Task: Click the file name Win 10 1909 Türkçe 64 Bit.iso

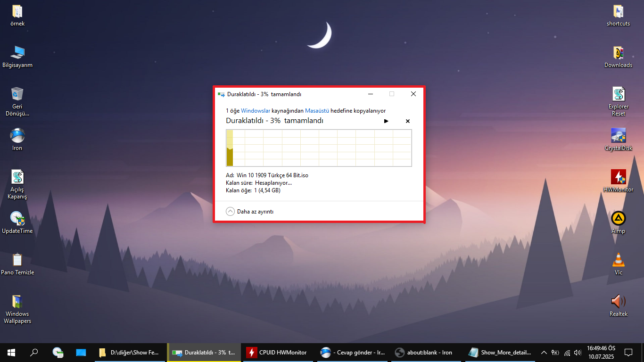Action: [272, 175]
